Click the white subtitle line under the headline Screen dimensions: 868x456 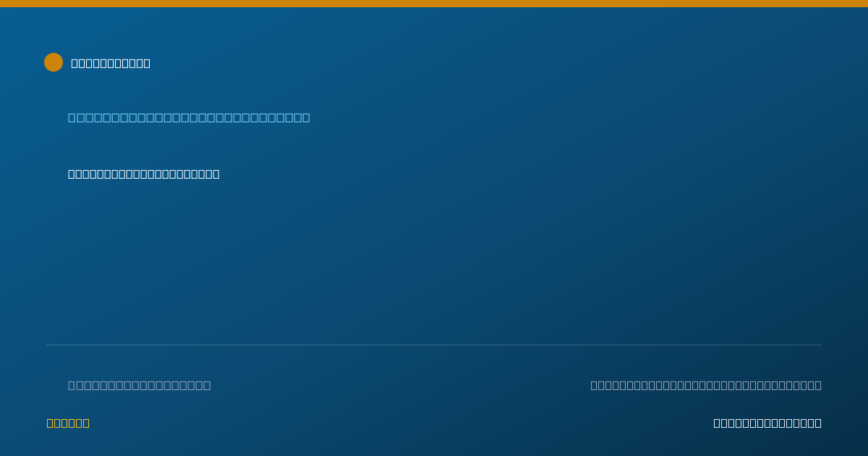[144, 174]
